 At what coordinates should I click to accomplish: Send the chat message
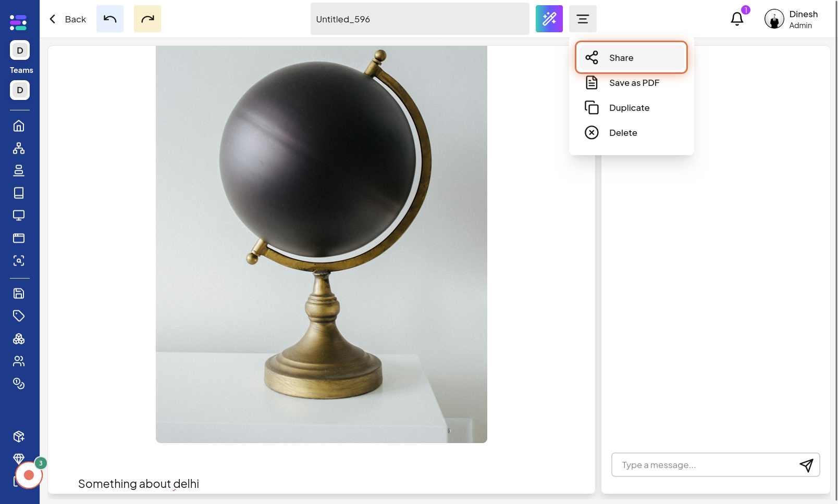pyautogui.click(x=806, y=465)
